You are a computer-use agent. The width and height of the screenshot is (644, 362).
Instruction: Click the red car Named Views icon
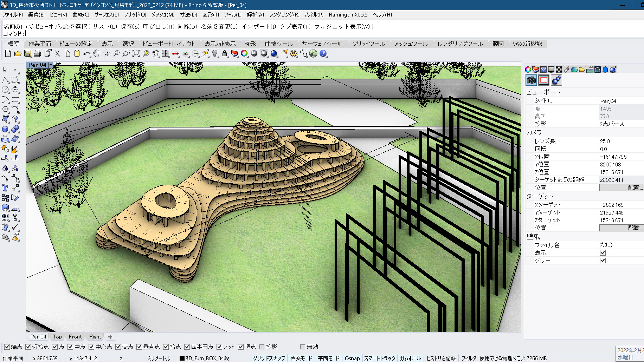(175, 54)
